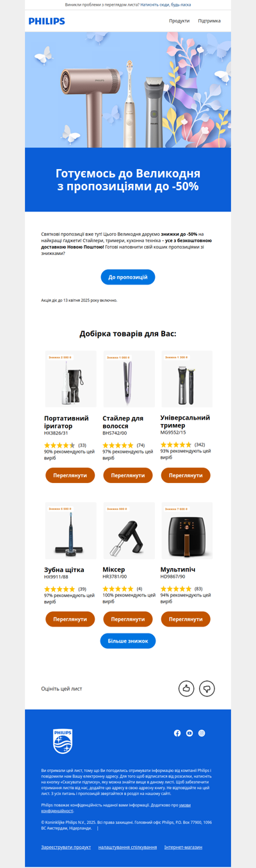
Task: Click Переглянути under Портативний іригатор
Action: (70, 475)
